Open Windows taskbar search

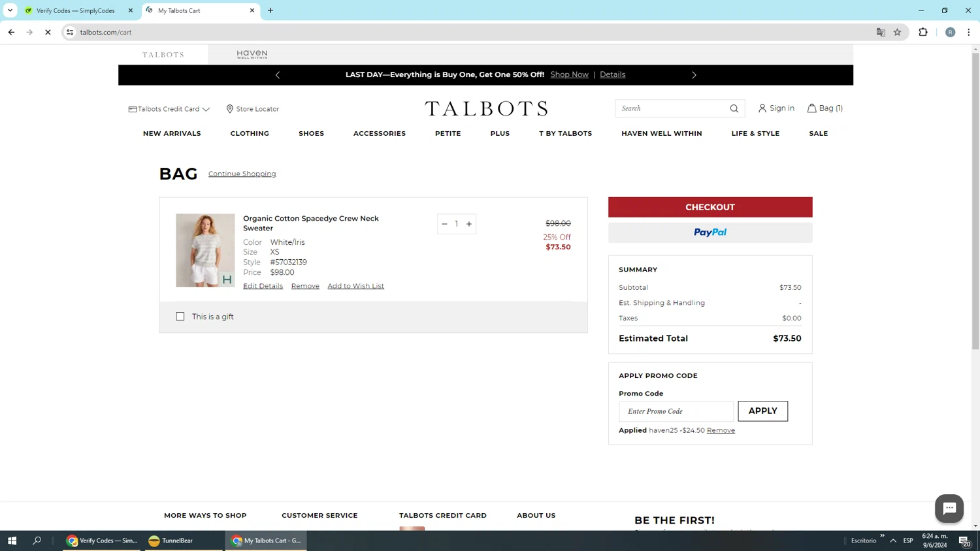pyautogui.click(x=37, y=541)
